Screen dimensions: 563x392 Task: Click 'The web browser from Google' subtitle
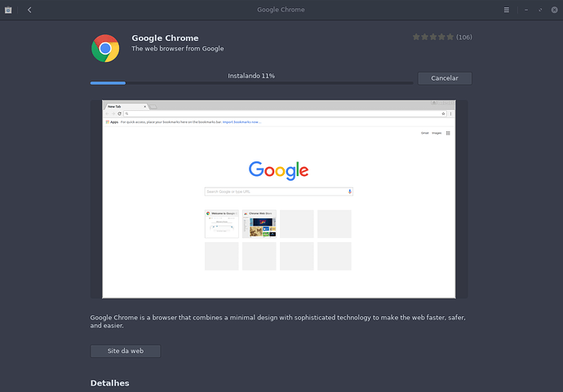[177, 48]
